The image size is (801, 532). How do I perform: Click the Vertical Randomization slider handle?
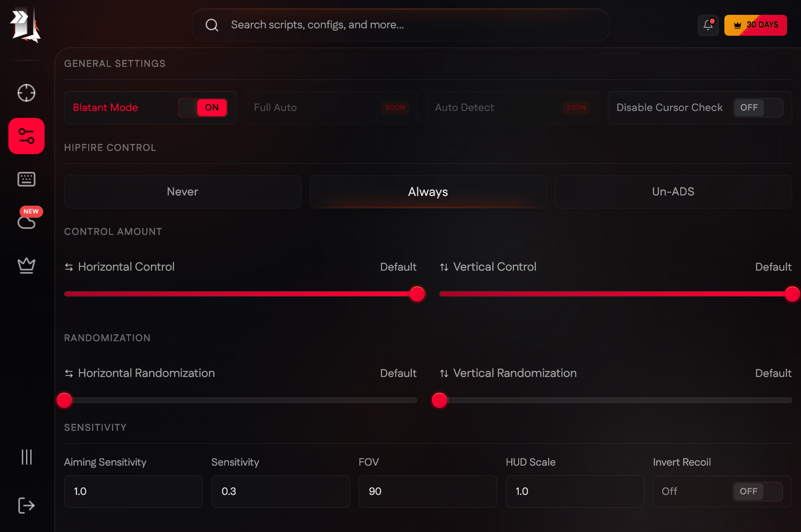click(x=439, y=400)
